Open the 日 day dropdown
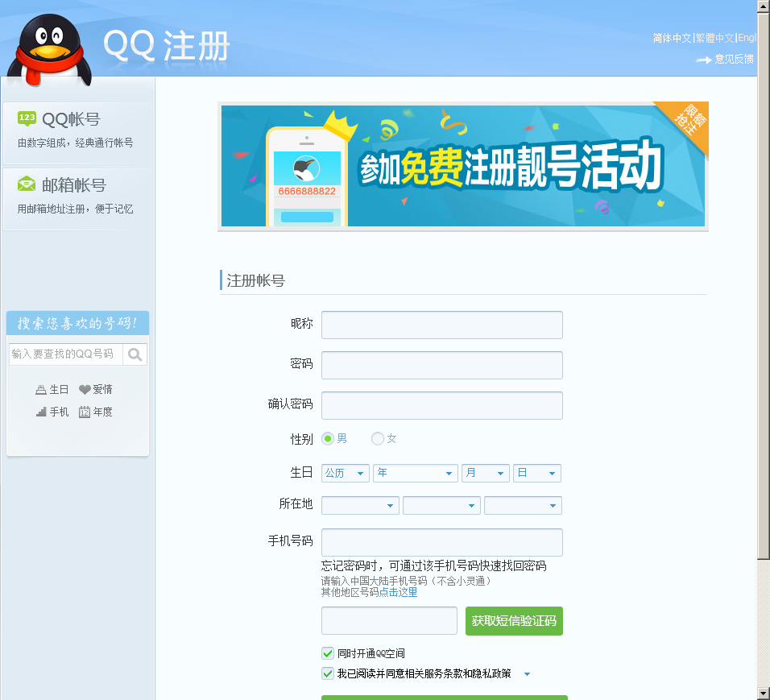This screenshot has width=770, height=700. [x=537, y=473]
